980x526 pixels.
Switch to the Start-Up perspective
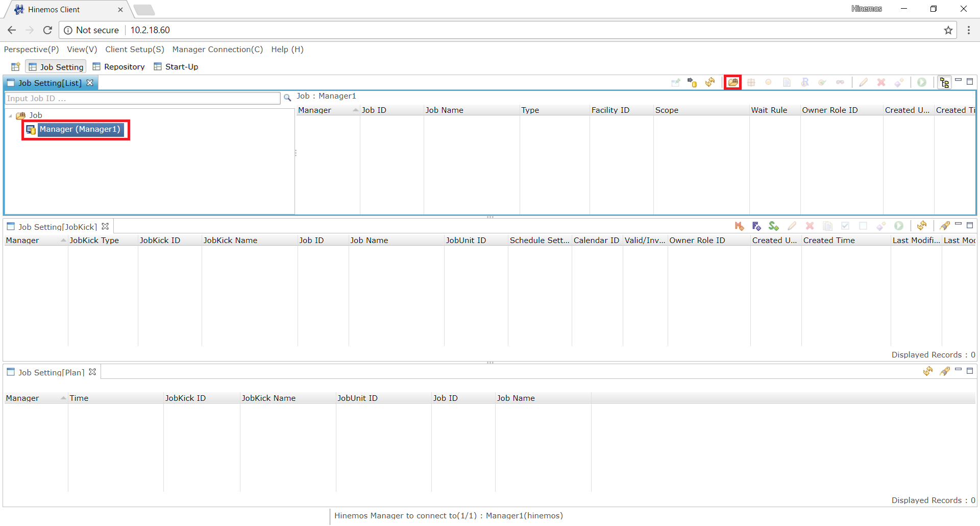coord(176,67)
